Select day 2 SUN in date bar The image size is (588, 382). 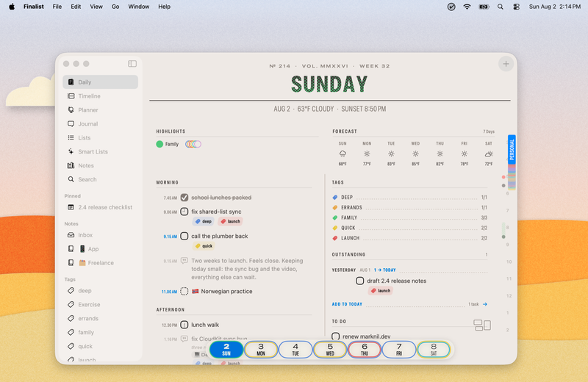pyautogui.click(x=226, y=350)
